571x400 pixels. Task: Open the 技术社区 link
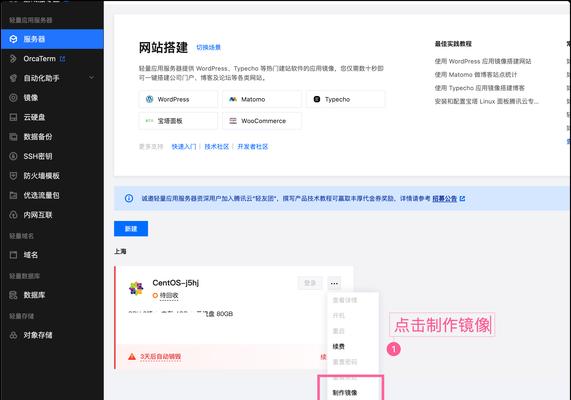[217, 146]
